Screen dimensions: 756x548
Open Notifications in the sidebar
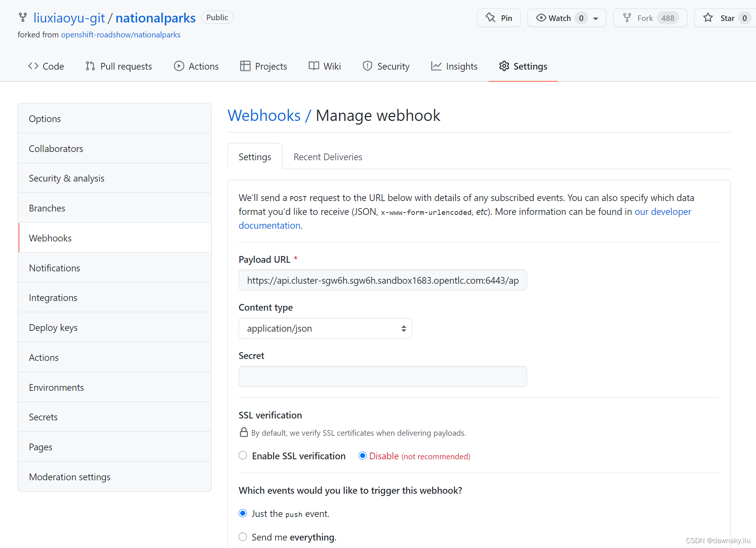(115, 268)
